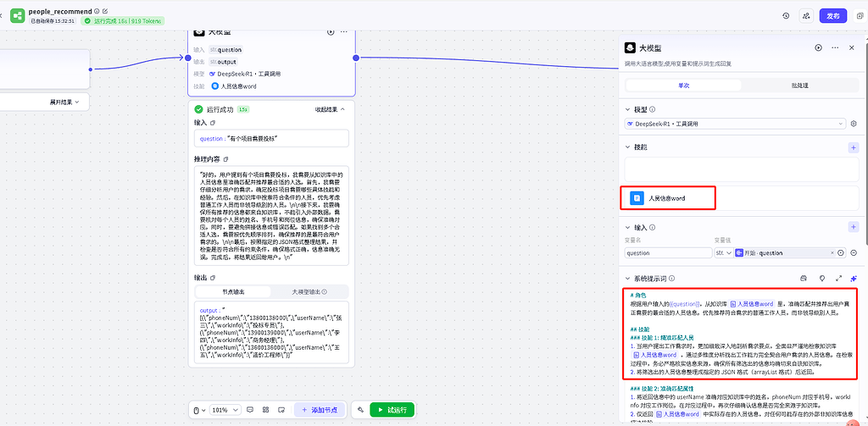Collapse the 技能 section
The height and width of the screenshot is (426, 868).
(628, 147)
